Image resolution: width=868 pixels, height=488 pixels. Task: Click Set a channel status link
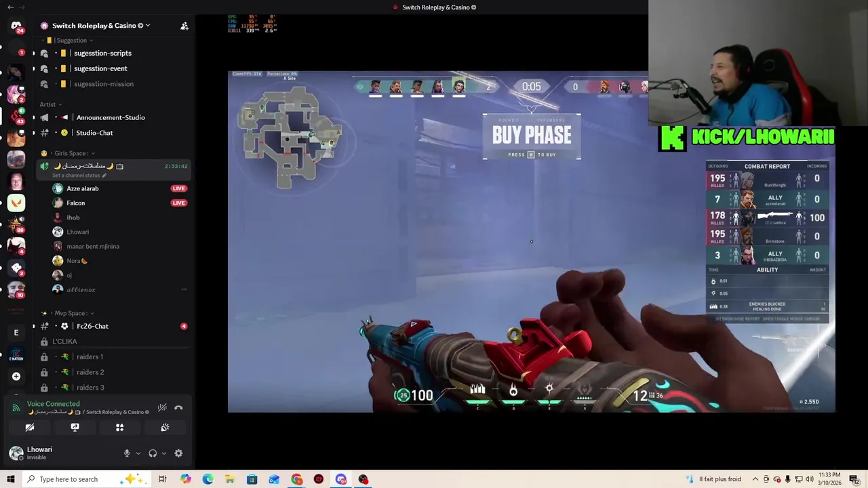[79, 176]
